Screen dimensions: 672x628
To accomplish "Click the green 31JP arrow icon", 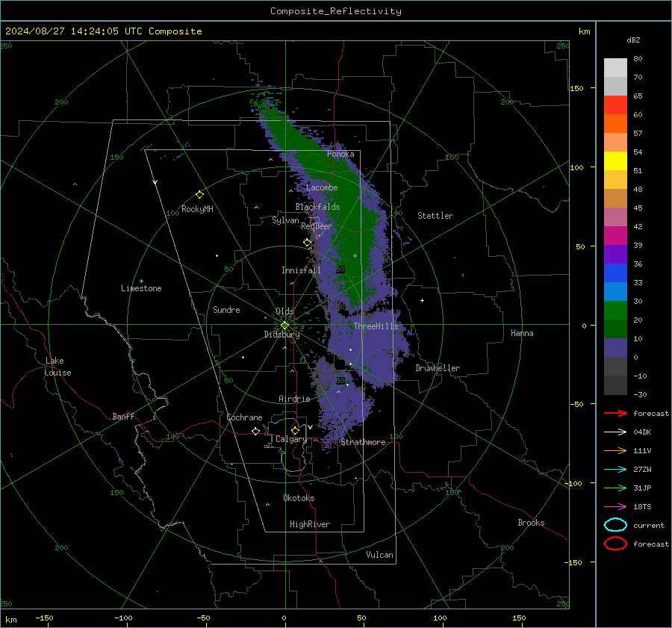I will coord(615,488).
